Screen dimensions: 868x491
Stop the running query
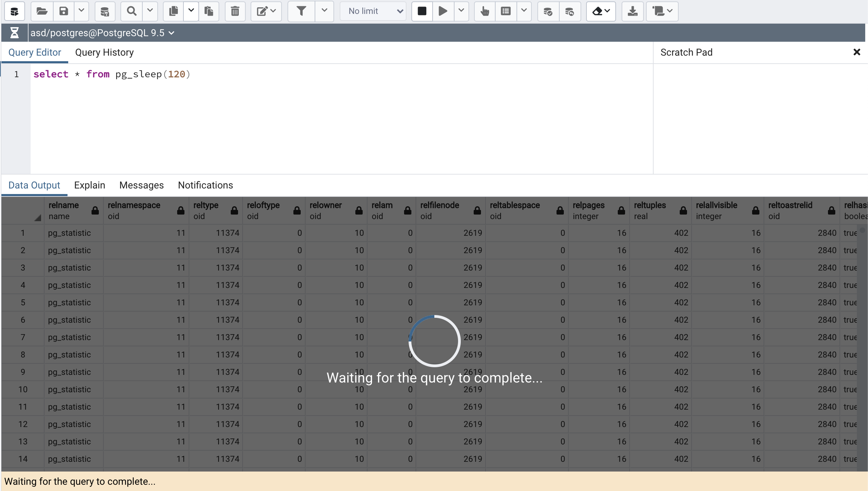tap(422, 11)
